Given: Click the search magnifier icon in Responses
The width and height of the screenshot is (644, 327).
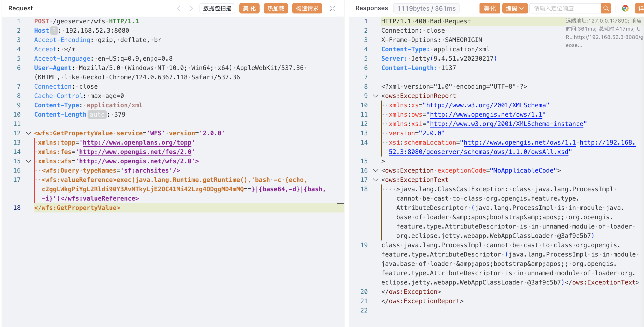Looking at the screenshot, I should (x=606, y=8).
